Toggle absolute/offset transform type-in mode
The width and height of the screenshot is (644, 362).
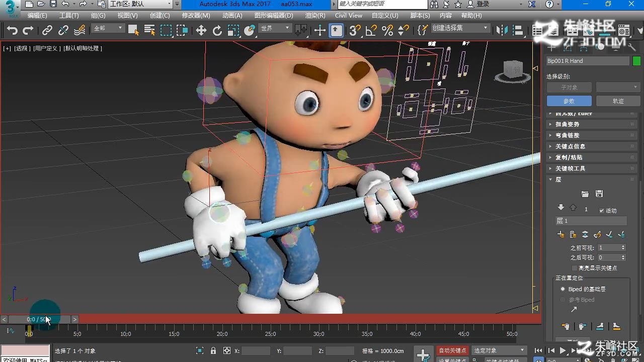[227, 350]
